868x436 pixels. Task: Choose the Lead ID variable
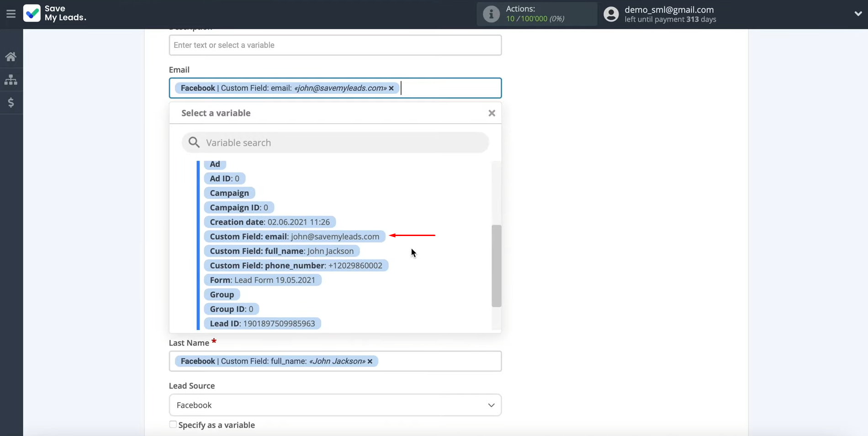262,324
